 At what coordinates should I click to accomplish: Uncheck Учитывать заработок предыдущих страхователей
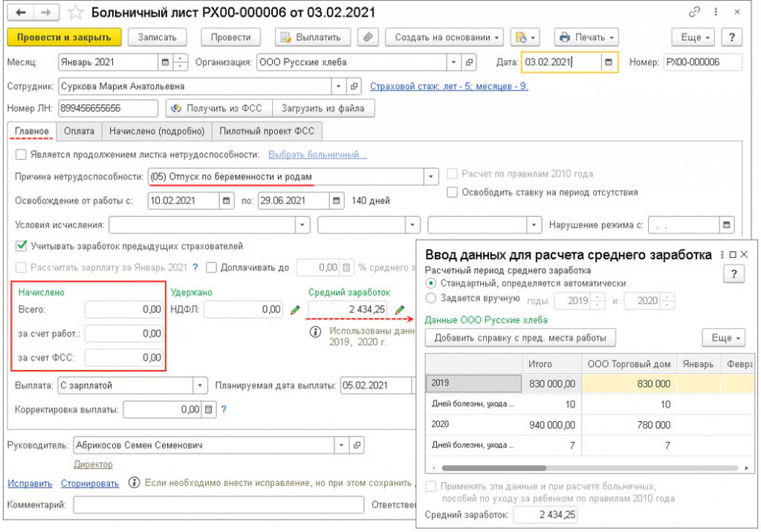click(x=21, y=246)
